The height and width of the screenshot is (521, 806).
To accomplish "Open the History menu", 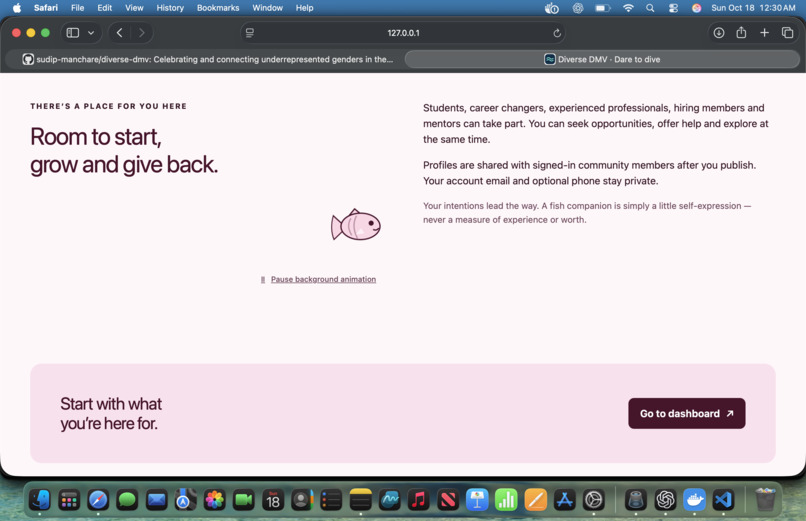I will 170,8.
